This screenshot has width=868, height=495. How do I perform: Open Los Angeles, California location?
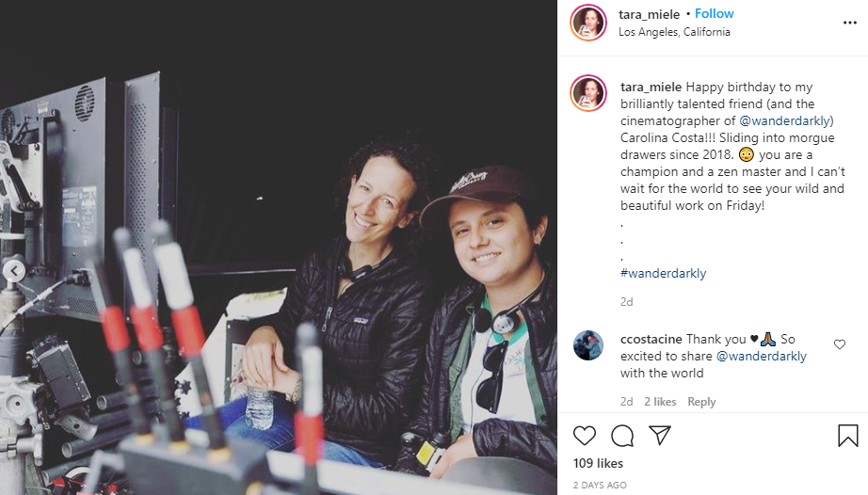(x=674, y=32)
